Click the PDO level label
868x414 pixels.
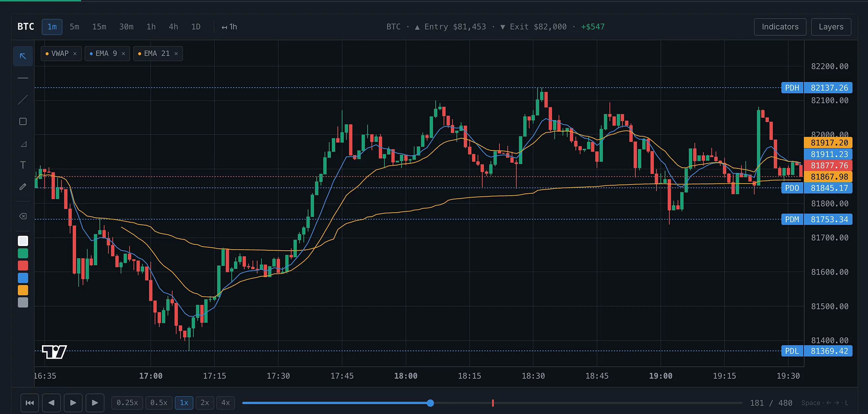click(792, 188)
